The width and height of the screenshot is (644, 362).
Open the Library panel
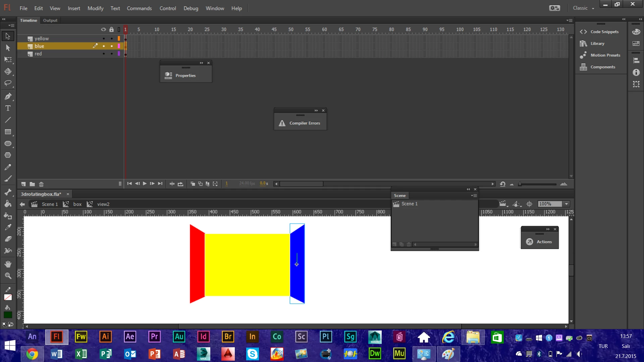[597, 44]
